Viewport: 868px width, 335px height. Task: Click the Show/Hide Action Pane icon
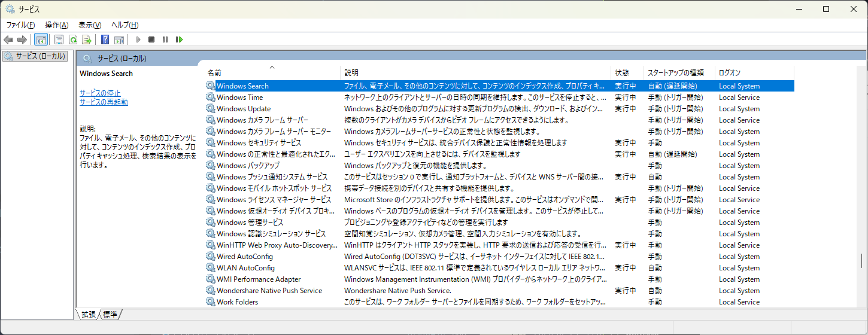pyautogui.click(x=119, y=40)
